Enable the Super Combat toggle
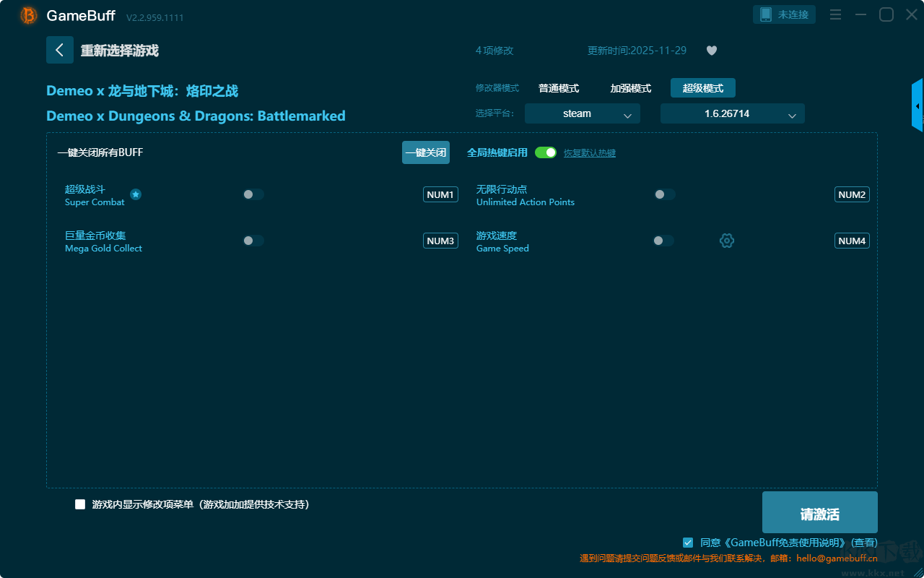Screen dimensions: 924x578 click(253, 194)
